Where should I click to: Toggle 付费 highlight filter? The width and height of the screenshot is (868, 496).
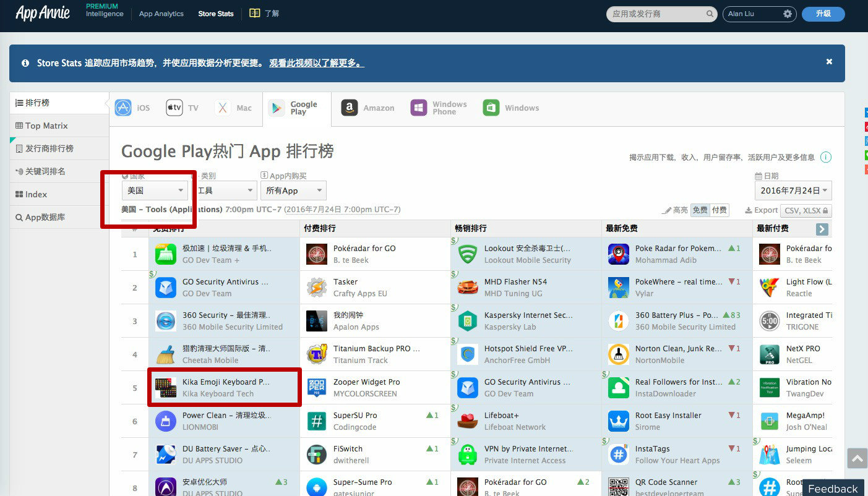(x=720, y=210)
